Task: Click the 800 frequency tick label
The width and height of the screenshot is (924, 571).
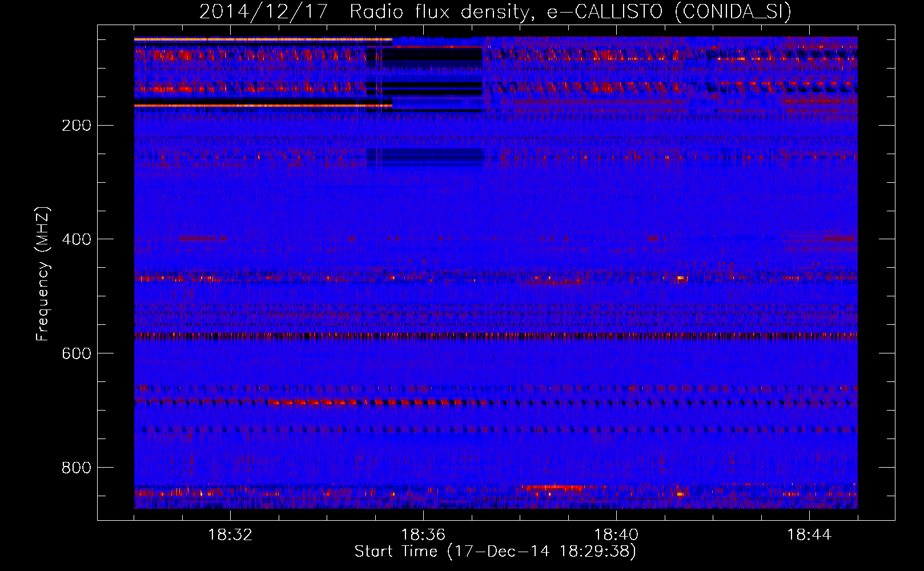Action: click(77, 468)
